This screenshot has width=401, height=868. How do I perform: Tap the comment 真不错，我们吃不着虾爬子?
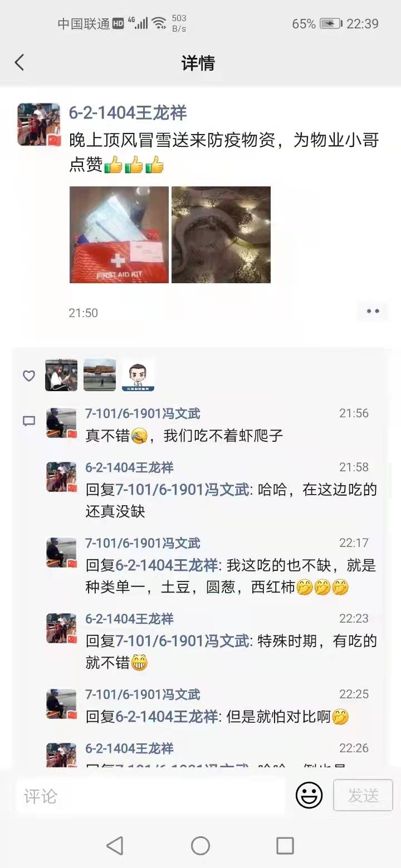184,436
